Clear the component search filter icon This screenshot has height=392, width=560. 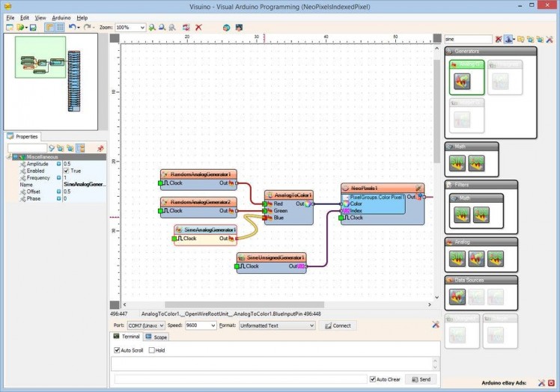498,38
